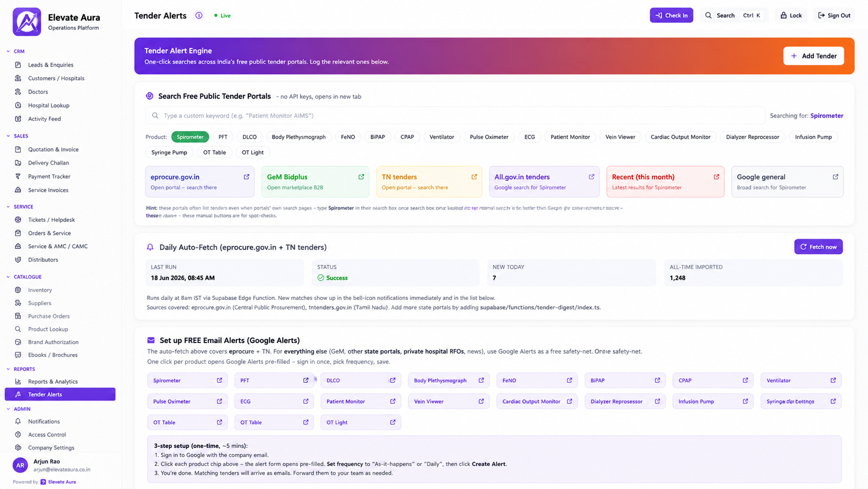Click the external-link icon on GeM Bidplus card

tap(361, 177)
